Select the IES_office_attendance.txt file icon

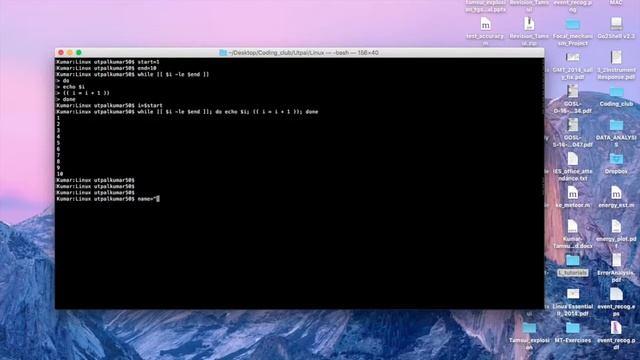coord(573,159)
